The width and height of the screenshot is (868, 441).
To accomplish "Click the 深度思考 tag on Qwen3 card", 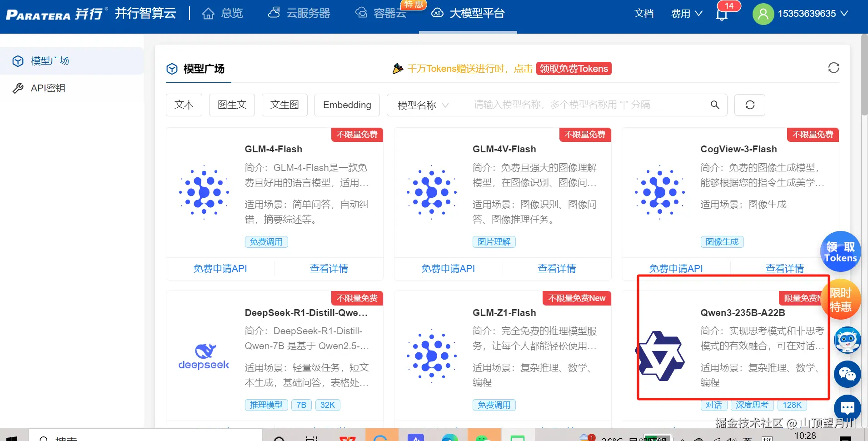I will (x=752, y=405).
